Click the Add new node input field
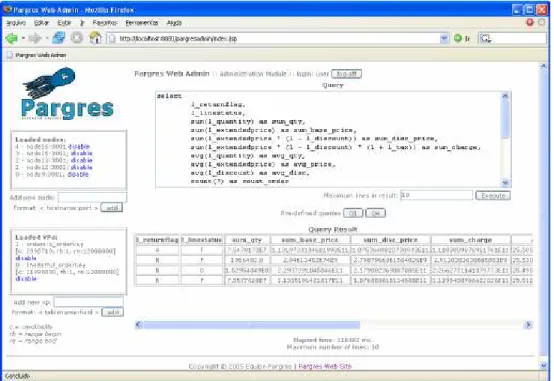This screenshot has width=554, height=381. tap(92, 197)
